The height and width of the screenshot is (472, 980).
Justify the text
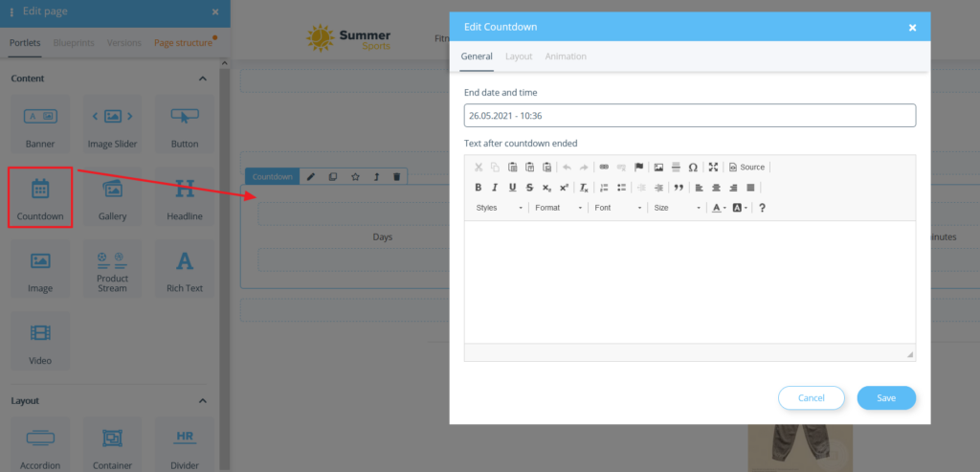click(750, 187)
